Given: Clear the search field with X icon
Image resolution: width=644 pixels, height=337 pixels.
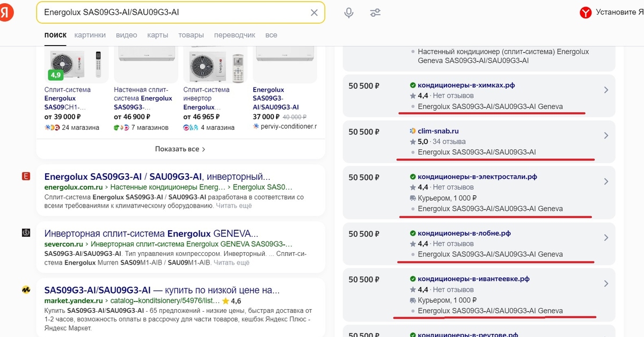Looking at the screenshot, I should click(x=314, y=13).
